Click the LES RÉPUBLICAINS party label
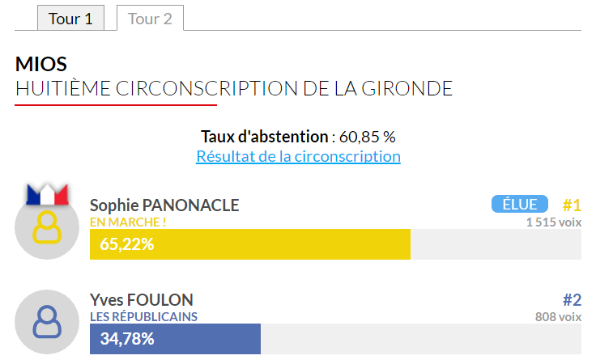This screenshot has height=364, width=596. click(143, 316)
